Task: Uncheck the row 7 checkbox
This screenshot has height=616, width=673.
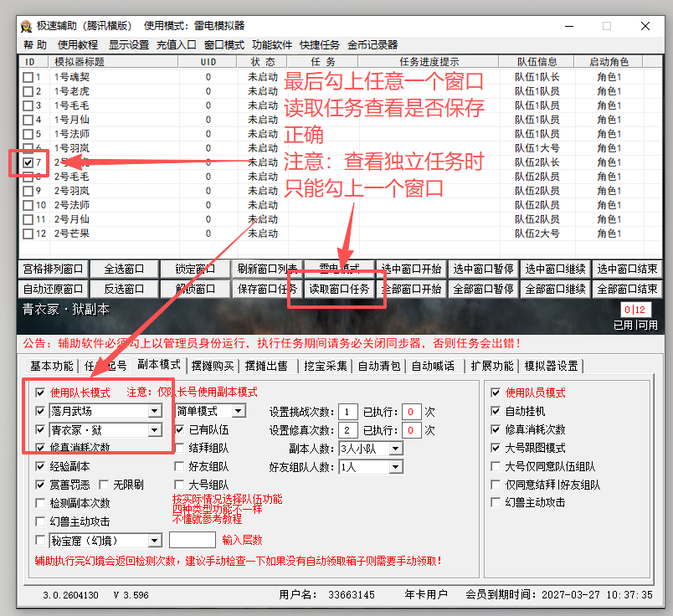Action: (x=28, y=162)
